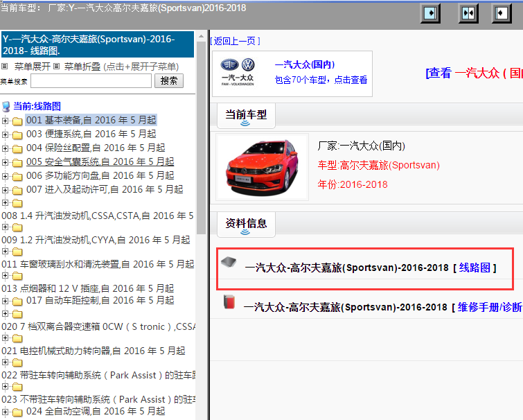523x420 pixels.
Task: Click the 查看 一汽大众 banner link
Action: tap(475, 73)
